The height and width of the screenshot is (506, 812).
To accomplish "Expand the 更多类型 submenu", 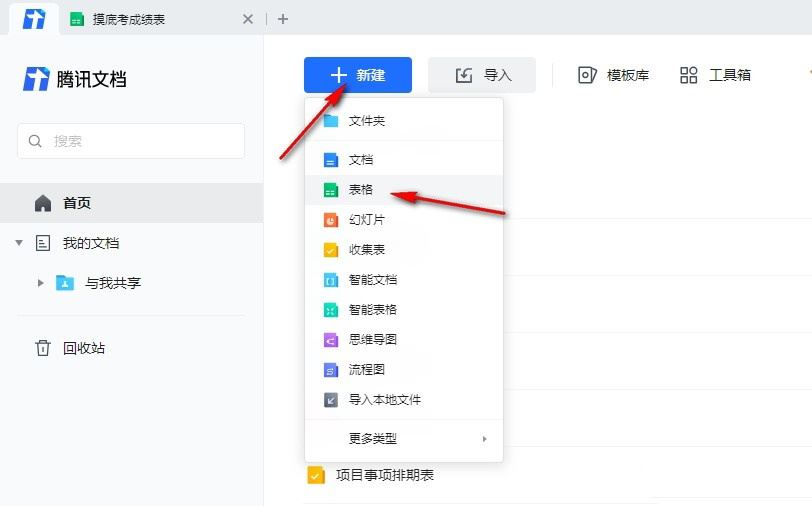I will pyautogui.click(x=404, y=439).
